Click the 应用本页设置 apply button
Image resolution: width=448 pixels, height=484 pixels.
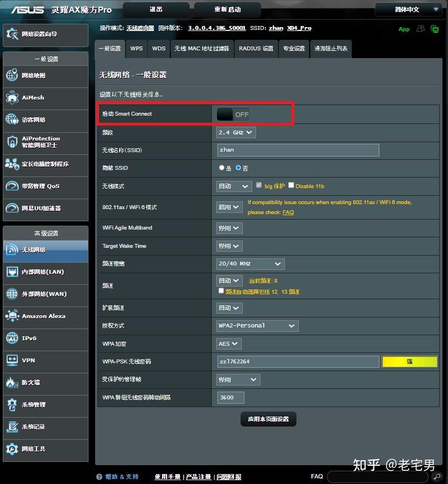tap(268, 419)
